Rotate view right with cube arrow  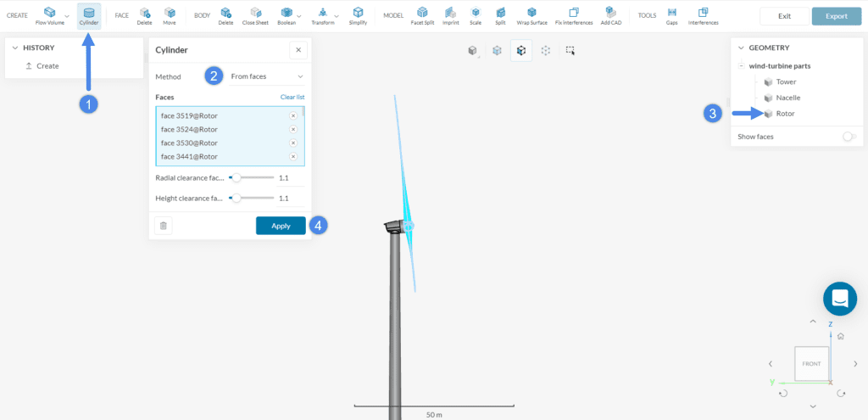(855, 364)
